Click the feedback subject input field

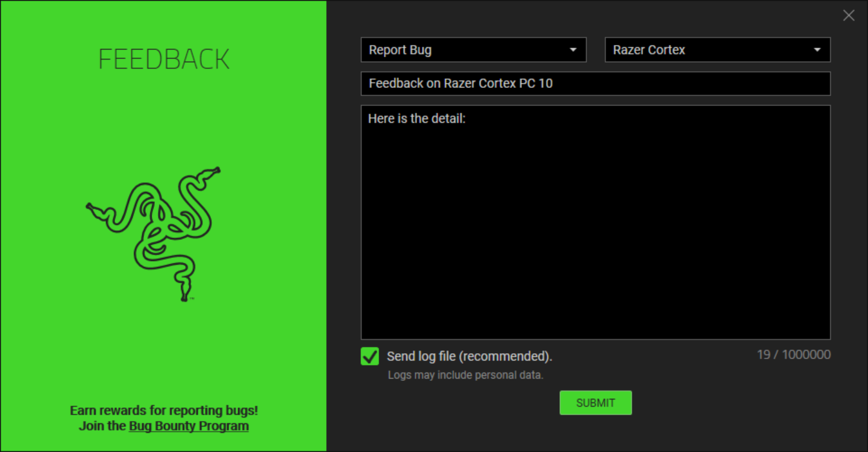tap(596, 84)
